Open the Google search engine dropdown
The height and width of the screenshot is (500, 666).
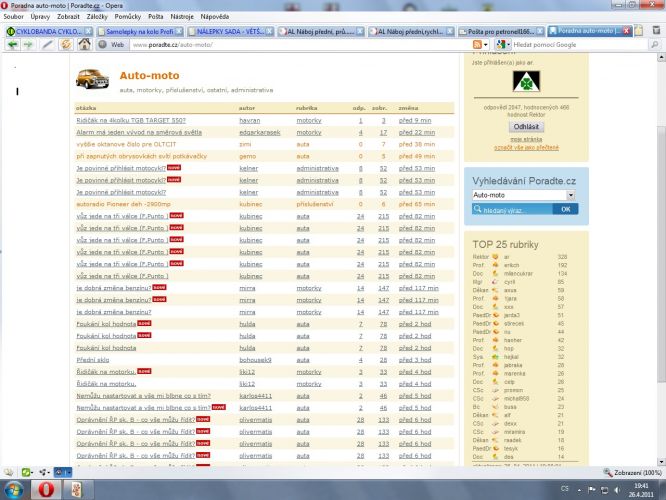[x=503, y=45]
